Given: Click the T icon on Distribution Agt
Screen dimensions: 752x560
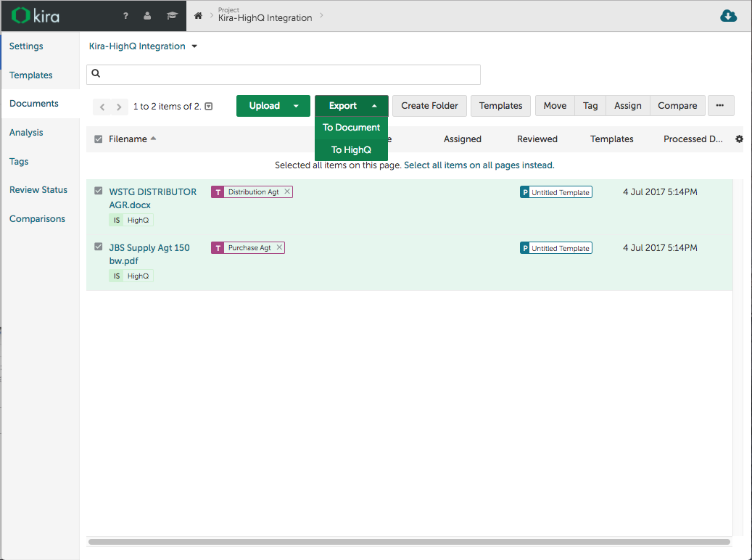Looking at the screenshot, I should 218,192.
